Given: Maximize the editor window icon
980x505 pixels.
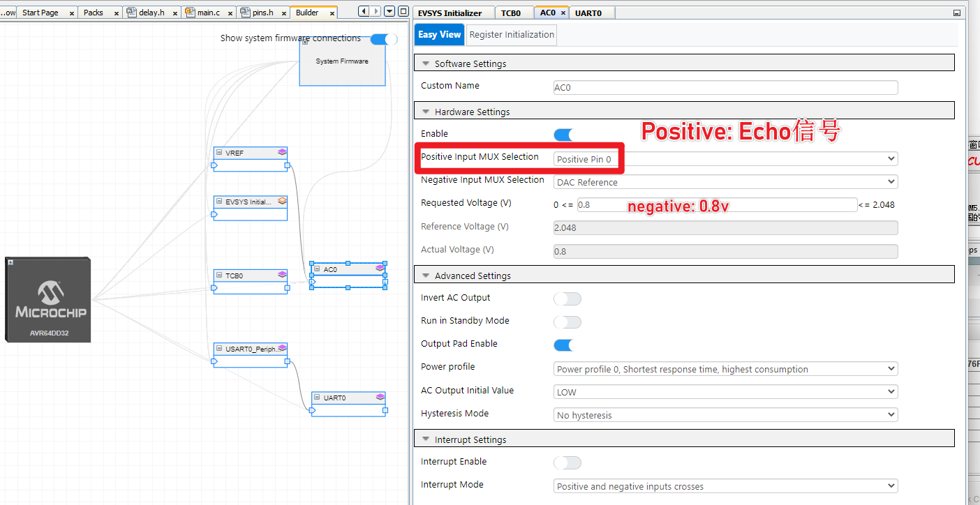Looking at the screenshot, I should (x=403, y=12).
